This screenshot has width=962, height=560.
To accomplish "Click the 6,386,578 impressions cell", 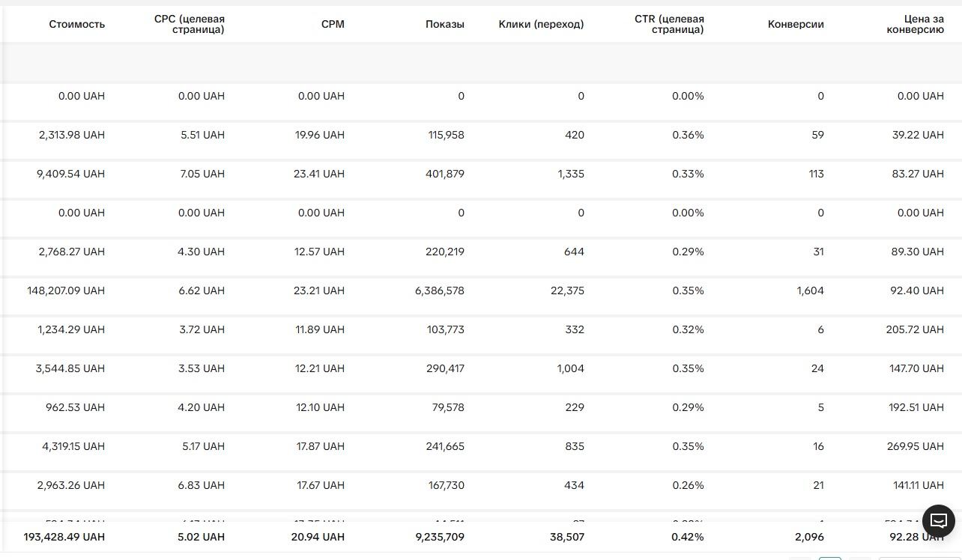I will (440, 290).
